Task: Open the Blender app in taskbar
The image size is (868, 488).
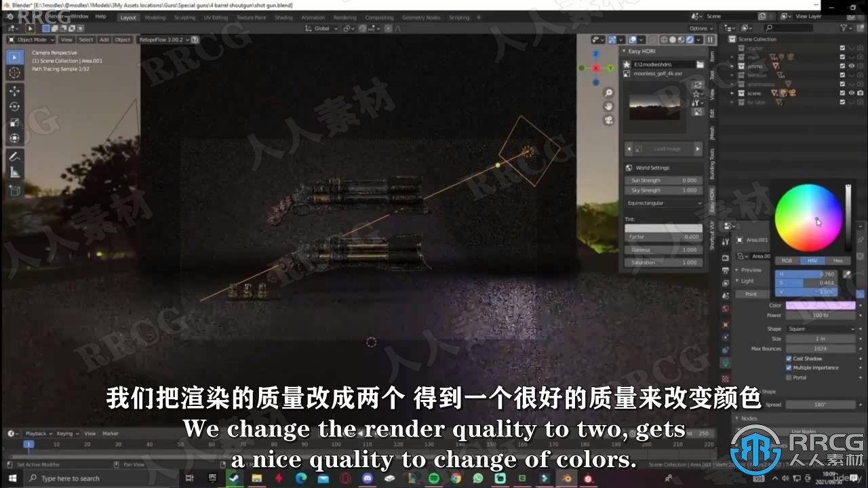Action: pyautogui.click(x=566, y=478)
